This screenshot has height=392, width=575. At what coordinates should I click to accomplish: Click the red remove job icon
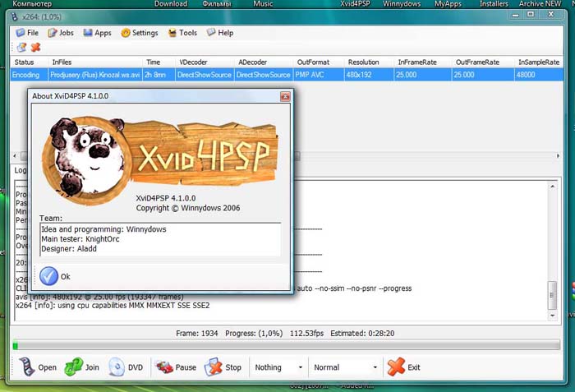[x=35, y=48]
